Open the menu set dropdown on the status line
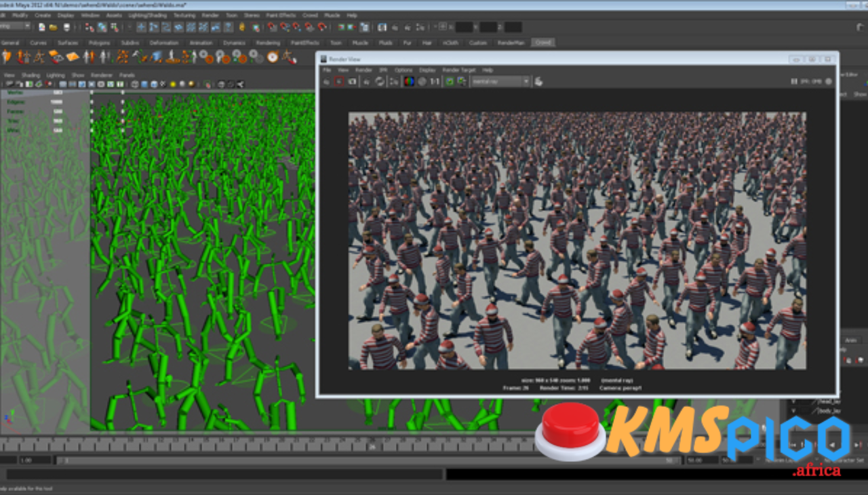 (15, 26)
